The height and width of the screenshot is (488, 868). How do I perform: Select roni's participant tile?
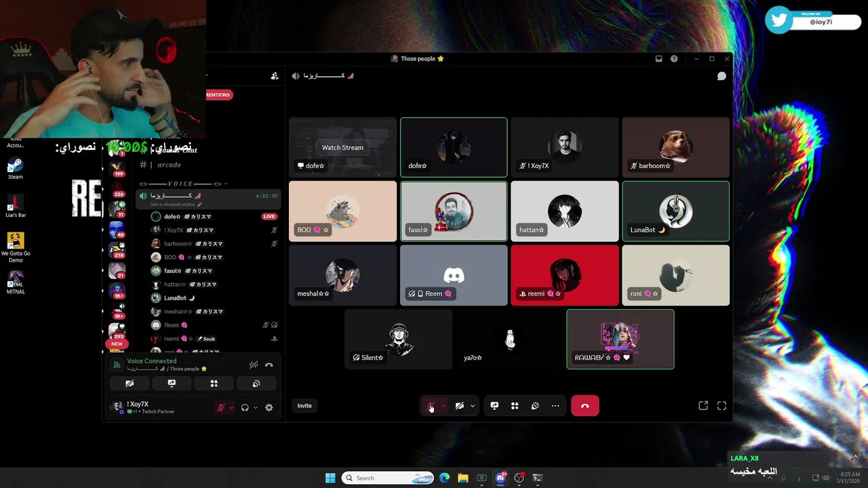(x=676, y=275)
